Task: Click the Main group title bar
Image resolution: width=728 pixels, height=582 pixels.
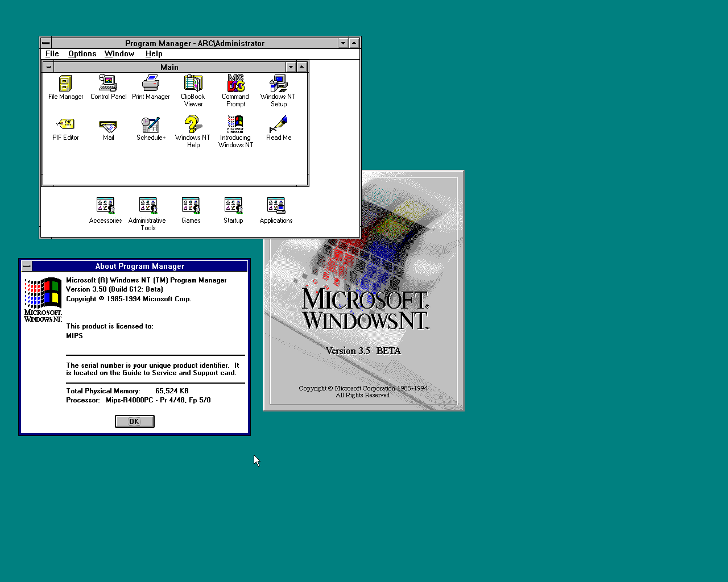Action: click(169, 67)
